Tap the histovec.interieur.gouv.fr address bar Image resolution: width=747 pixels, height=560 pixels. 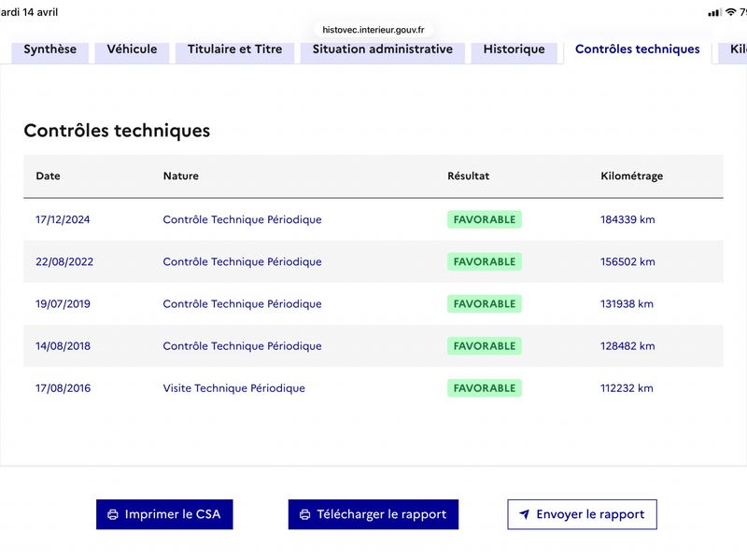[373, 30]
